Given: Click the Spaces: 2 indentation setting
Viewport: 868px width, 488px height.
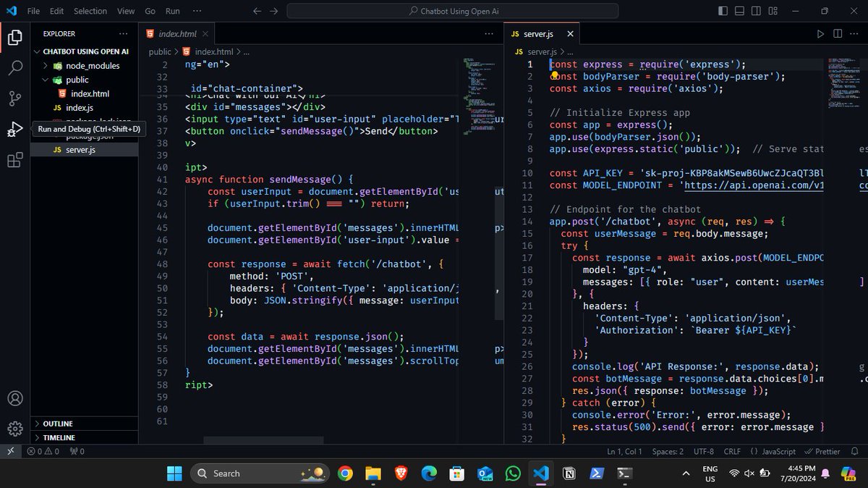Looking at the screenshot, I should coord(667,451).
